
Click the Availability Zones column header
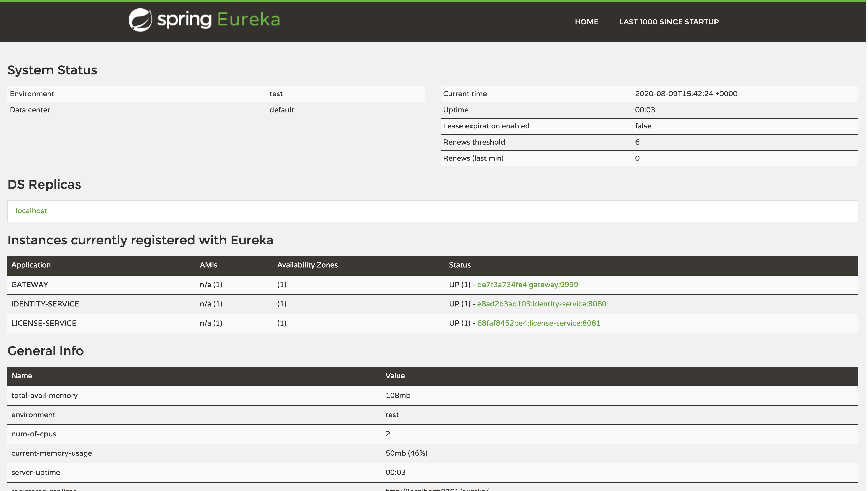coord(307,265)
